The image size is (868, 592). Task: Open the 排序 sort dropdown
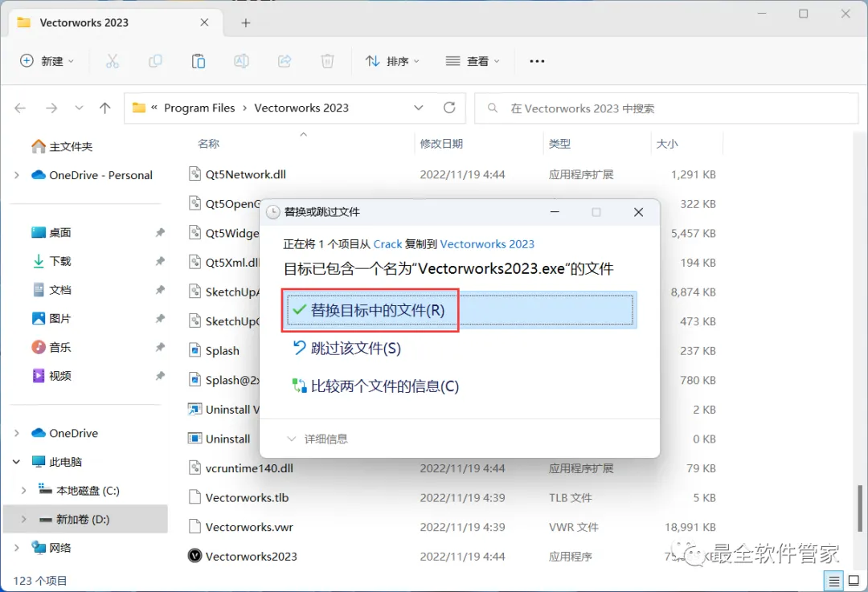coord(392,61)
